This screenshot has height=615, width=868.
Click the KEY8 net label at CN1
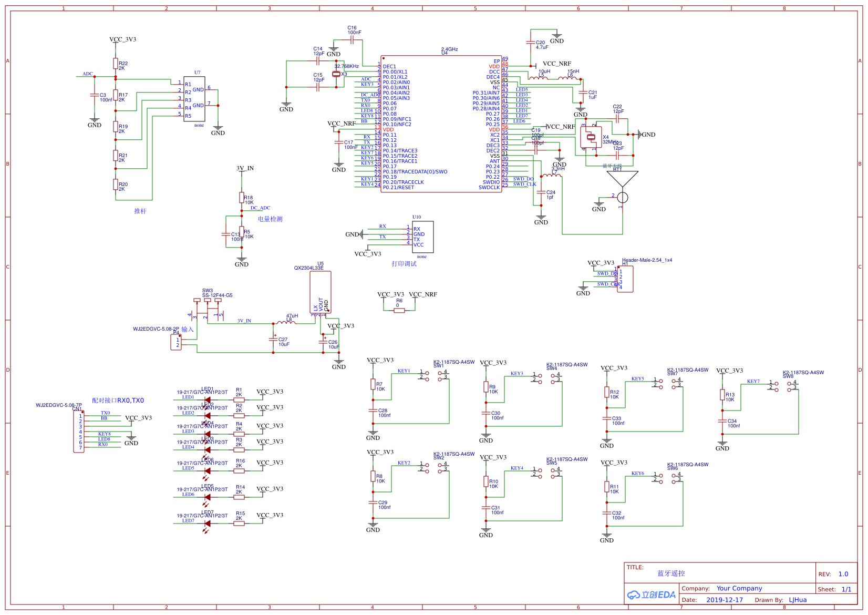(x=105, y=434)
